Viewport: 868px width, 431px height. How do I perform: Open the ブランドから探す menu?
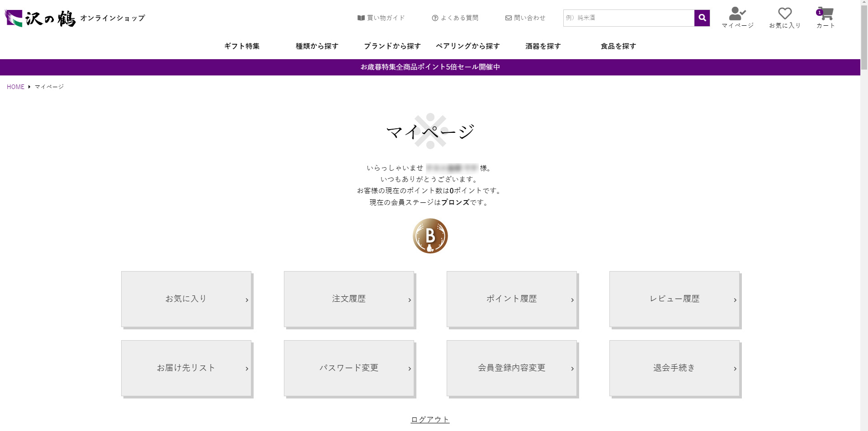coord(392,46)
